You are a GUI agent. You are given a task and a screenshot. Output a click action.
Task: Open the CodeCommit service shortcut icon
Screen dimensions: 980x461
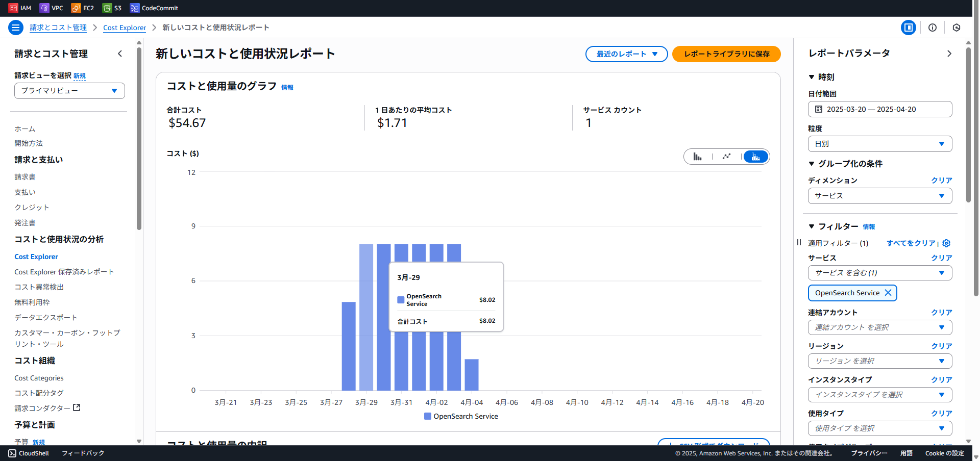click(x=135, y=8)
